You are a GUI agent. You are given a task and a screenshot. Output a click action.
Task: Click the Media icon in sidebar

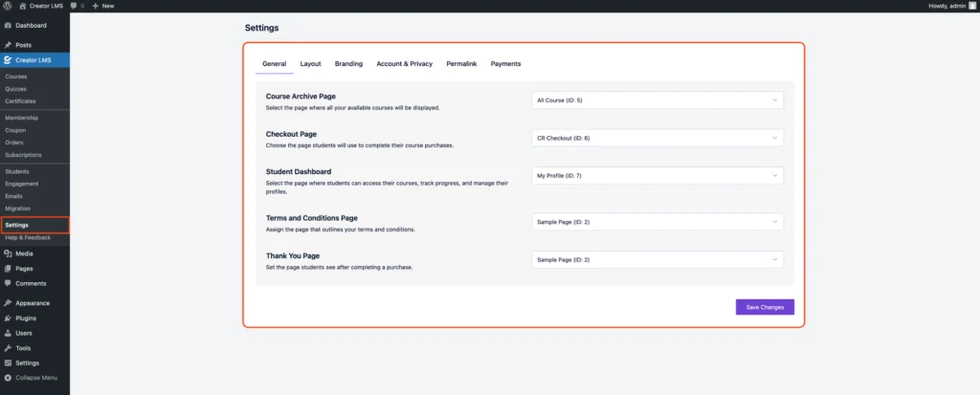coord(8,253)
